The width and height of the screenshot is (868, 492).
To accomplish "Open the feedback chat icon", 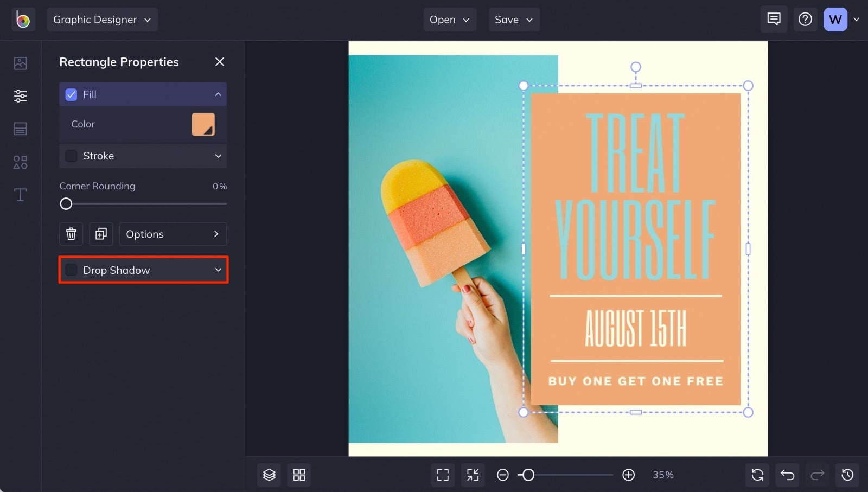I will point(774,19).
